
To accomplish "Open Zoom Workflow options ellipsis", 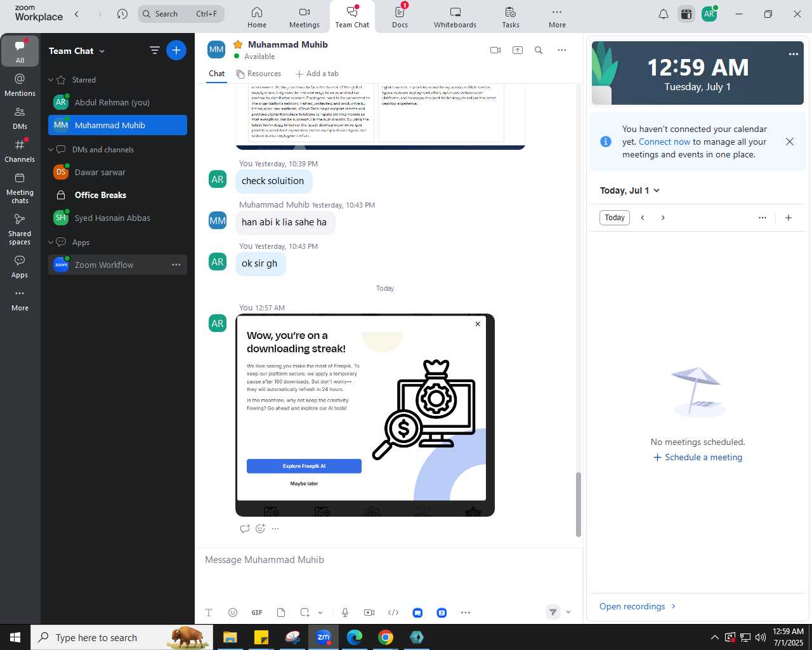I will point(176,265).
